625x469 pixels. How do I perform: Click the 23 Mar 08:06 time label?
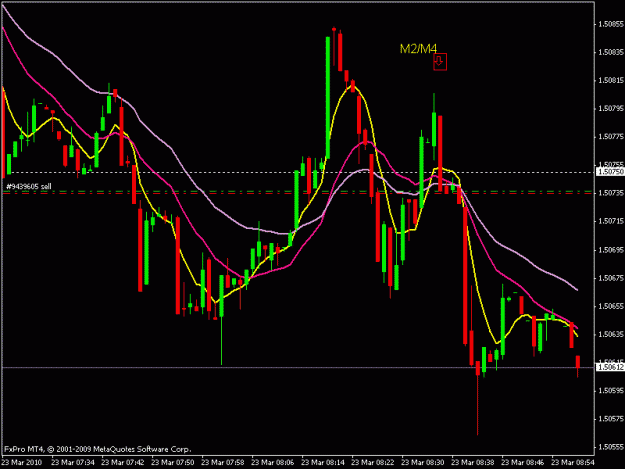tap(273, 462)
